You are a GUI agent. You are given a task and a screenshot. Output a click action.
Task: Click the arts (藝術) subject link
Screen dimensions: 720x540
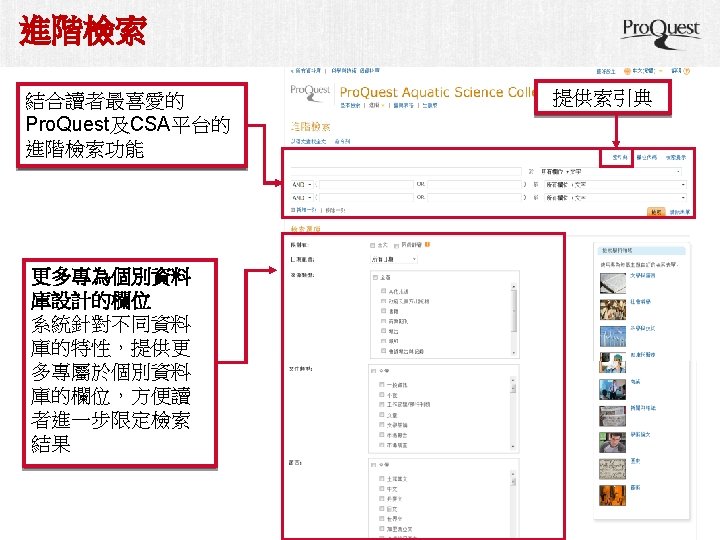pyautogui.click(x=635, y=487)
